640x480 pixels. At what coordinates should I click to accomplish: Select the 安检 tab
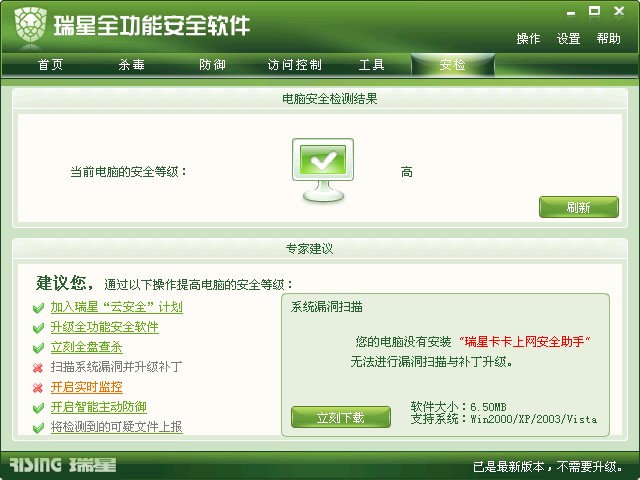453,64
